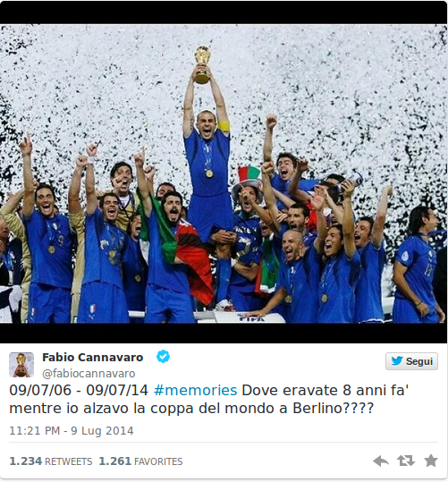Viewport: 448px width, 482px height.
Task: Click the black bar above the photo
Action: [224, 13]
